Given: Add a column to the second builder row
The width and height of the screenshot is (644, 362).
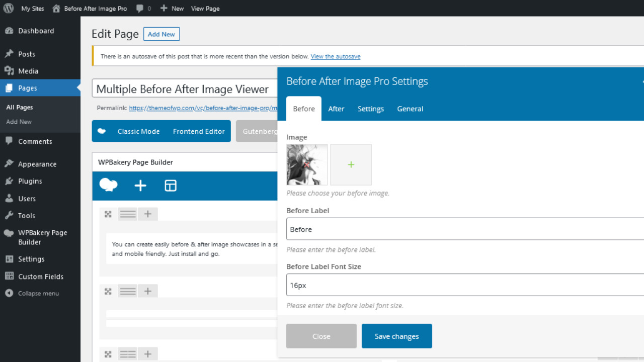Looking at the screenshot, I should pyautogui.click(x=148, y=291).
